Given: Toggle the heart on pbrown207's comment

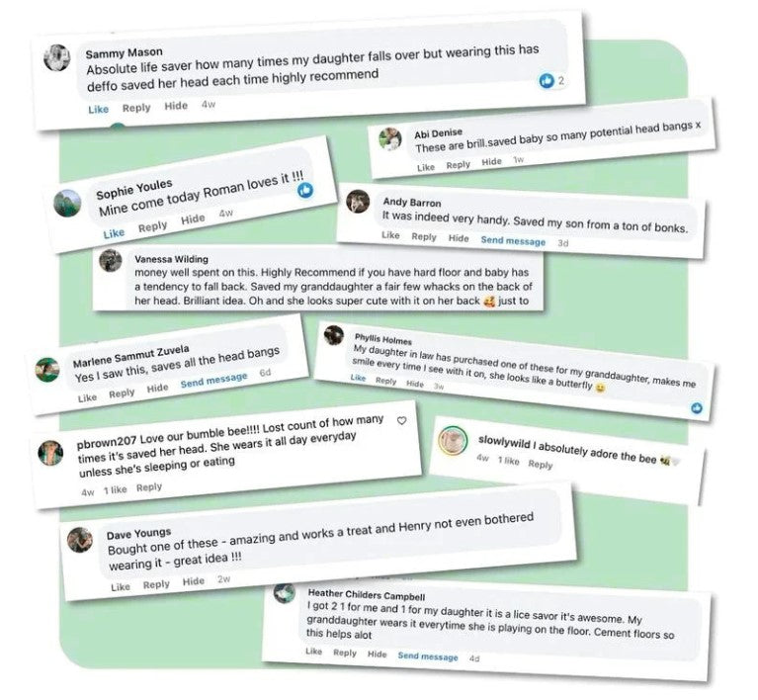Looking at the screenshot, I should 401,421.
